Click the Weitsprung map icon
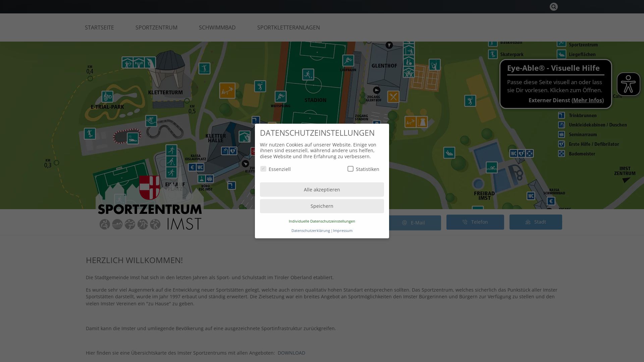Viewport: 644px width, 362px height. [281, 97]
